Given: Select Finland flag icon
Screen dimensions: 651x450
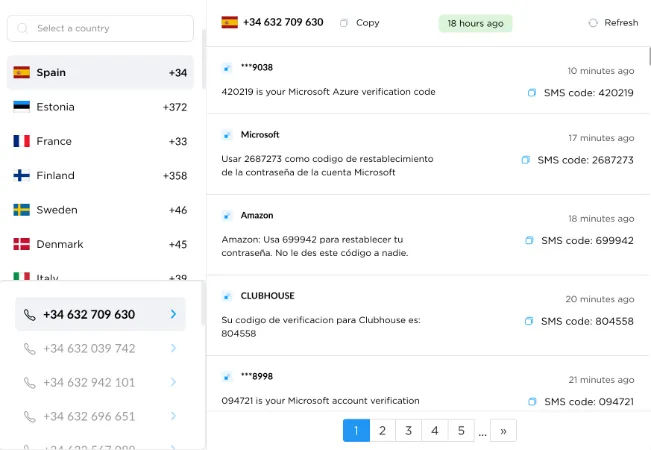Looking at the screenshot, I should 22,176.
